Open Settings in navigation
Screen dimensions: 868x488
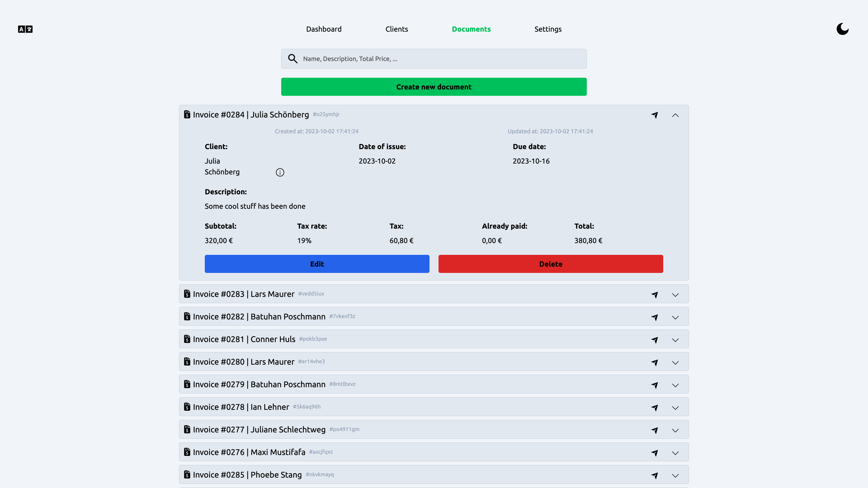tap(548, 29)
